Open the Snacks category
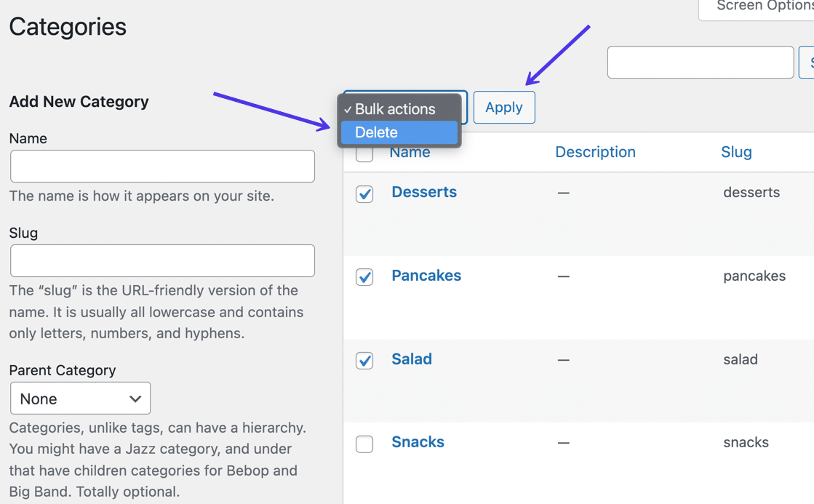This screenshot has width=814, height=504. pos(418,441)
